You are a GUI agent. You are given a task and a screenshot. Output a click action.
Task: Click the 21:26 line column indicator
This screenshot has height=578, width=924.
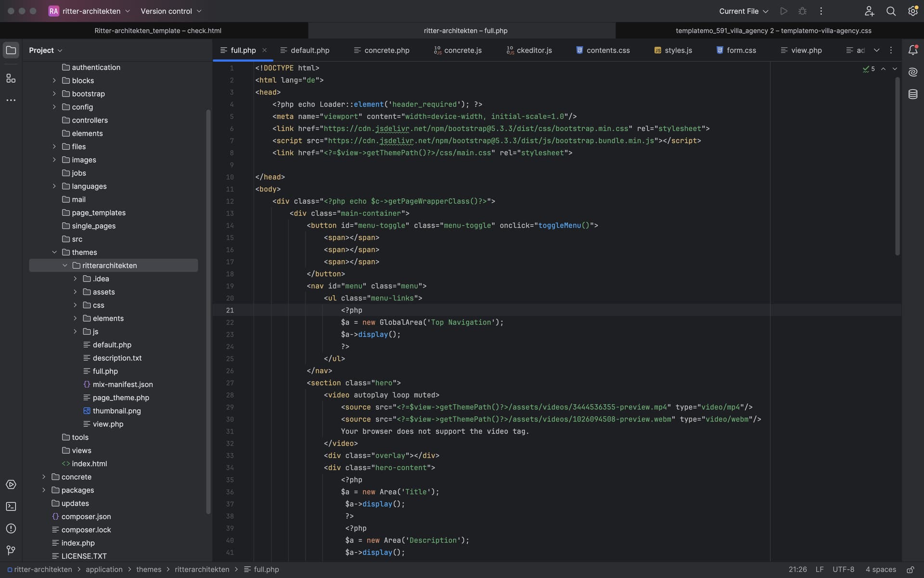[x=797, y=569]
